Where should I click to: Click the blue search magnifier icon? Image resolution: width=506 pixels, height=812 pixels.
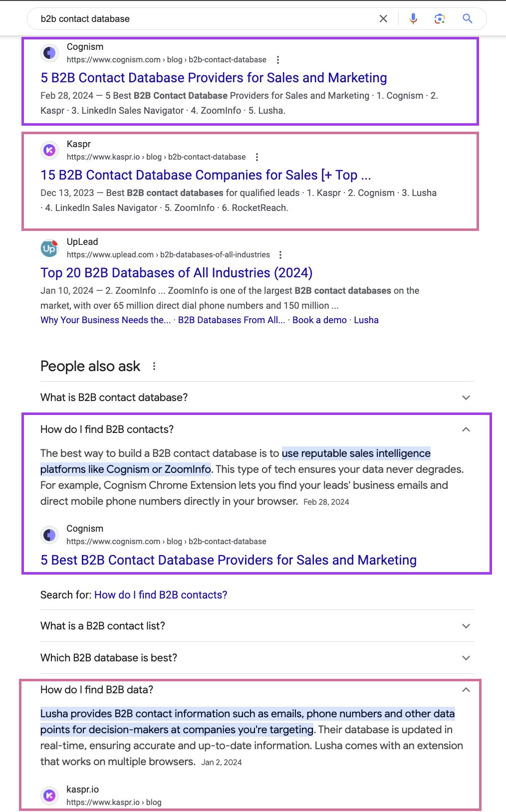(468, 19)
